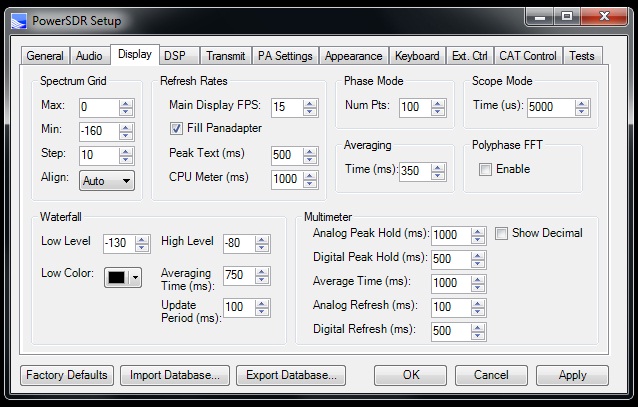This screenshot has height=407, width=638.
Task: Check the Show Decimal option
Action: point(501,234)
